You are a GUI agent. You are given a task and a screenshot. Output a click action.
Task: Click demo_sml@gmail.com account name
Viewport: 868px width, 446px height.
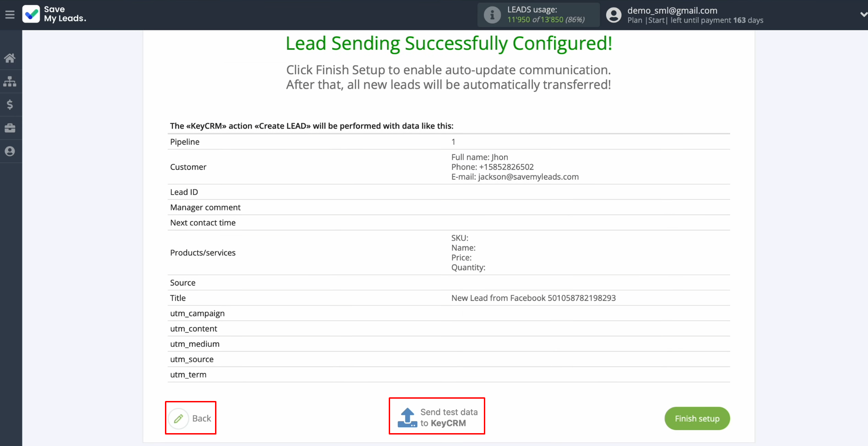click(x=672, y=11)
